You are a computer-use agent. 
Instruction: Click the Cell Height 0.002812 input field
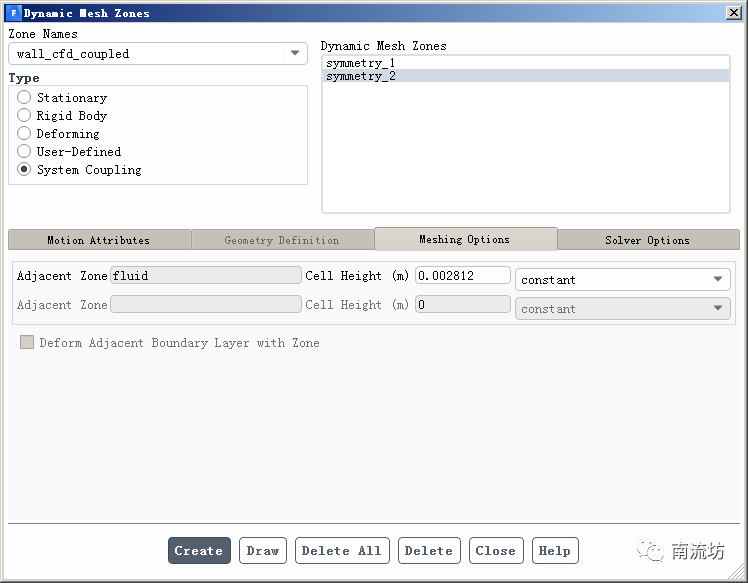tap(462, 276)
